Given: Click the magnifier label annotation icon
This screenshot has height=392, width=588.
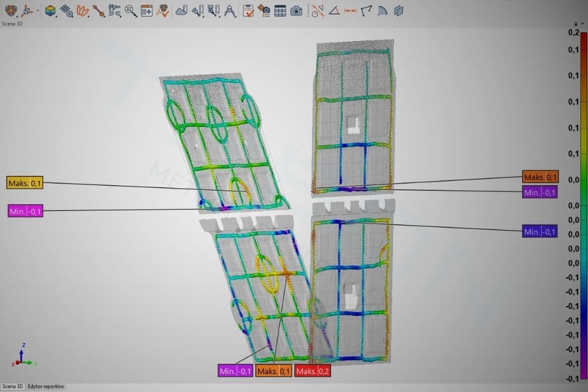Looking at the screenshot, I should [x=131, y=10].
